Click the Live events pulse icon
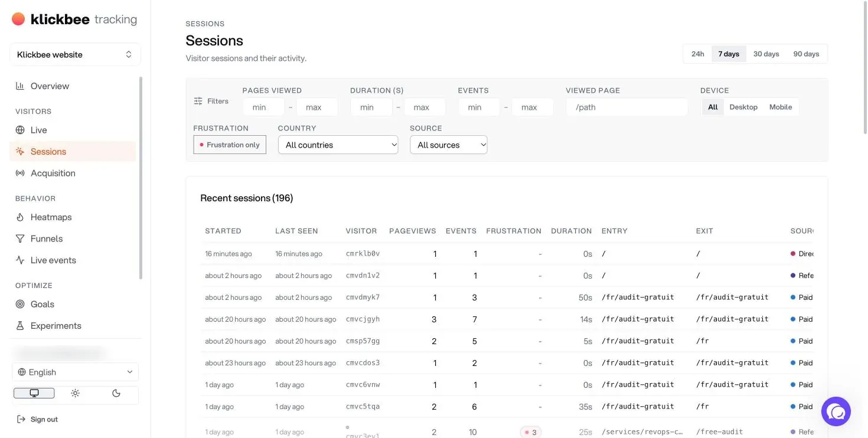Image resolution: width=868 pixels, height=438 pixels. pos(19,260)
